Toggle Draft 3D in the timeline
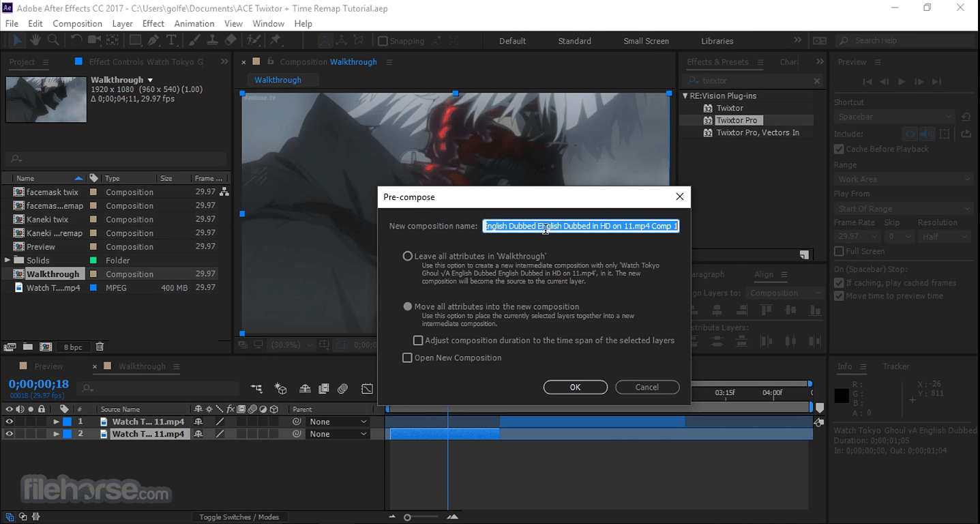980x524 pixels. (x=281, y=389)
